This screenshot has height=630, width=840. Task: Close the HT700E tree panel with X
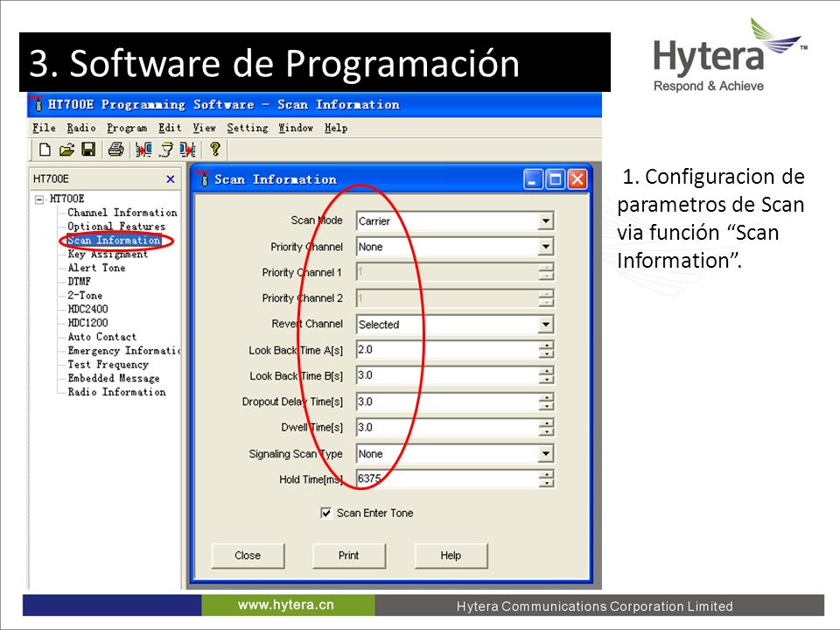tap(171, 178)
